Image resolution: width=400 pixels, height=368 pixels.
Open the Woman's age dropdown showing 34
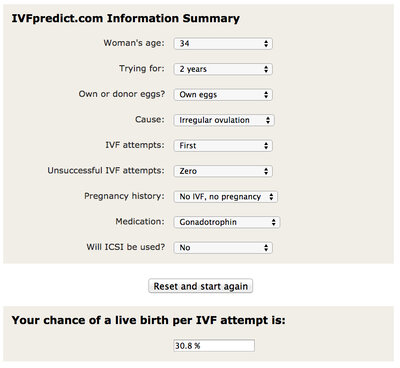[x=223, y=44]
